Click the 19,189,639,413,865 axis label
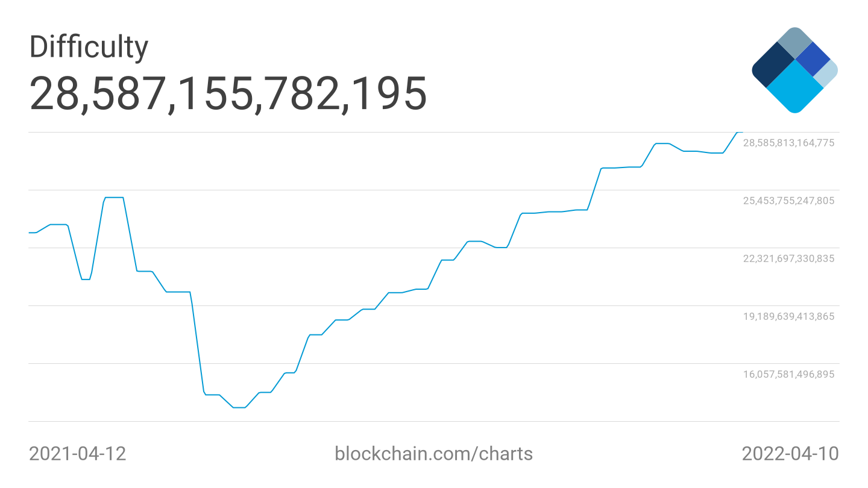The width and height of the screenshot is (868, 488). (788, 316)
